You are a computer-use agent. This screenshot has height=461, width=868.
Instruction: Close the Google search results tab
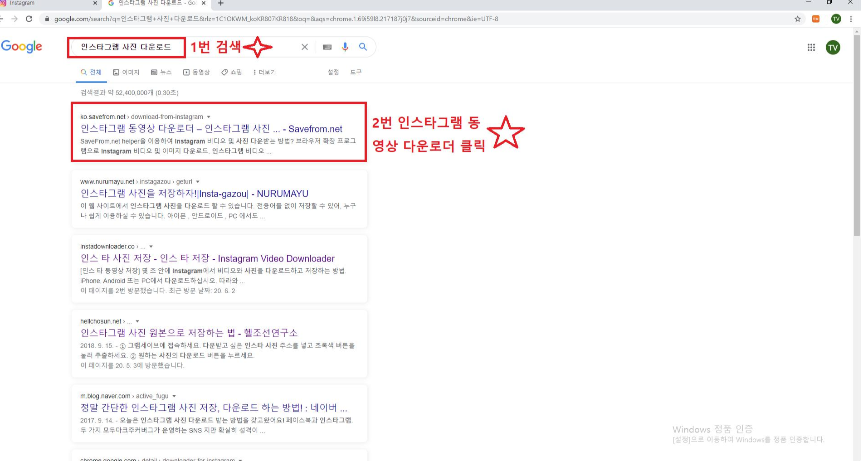pyautogui.click(x=204, y=3)
